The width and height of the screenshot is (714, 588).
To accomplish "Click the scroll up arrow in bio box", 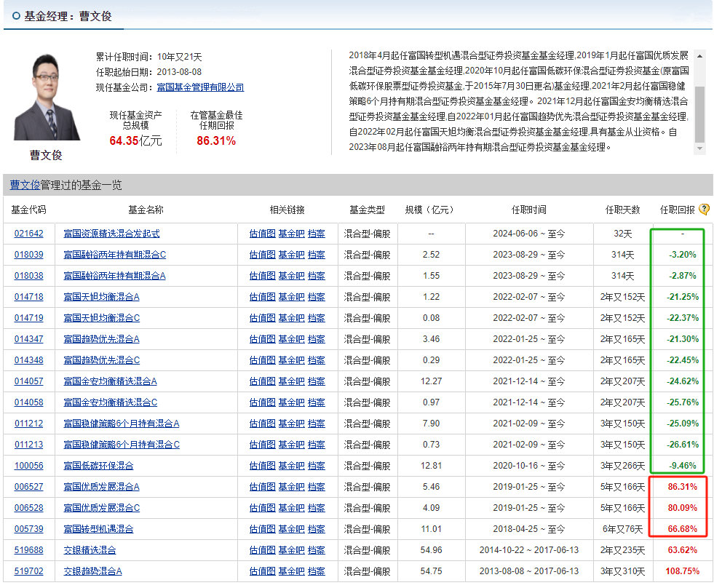I will (699, 56).
